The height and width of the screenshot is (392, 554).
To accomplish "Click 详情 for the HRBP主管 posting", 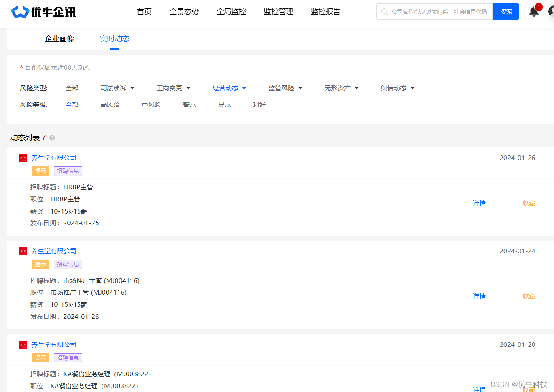I will tap(479, 203).
